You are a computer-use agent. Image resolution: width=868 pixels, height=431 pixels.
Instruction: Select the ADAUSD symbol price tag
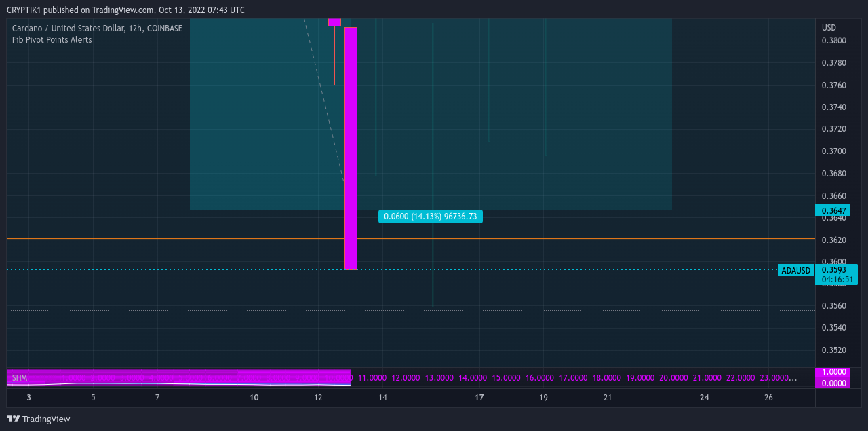coord(795,270)
